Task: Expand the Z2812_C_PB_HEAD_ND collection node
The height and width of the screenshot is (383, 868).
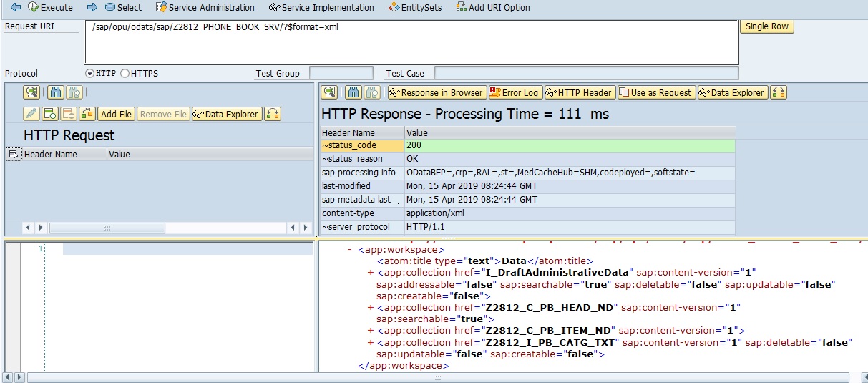Action: click(x=370, y=307)
